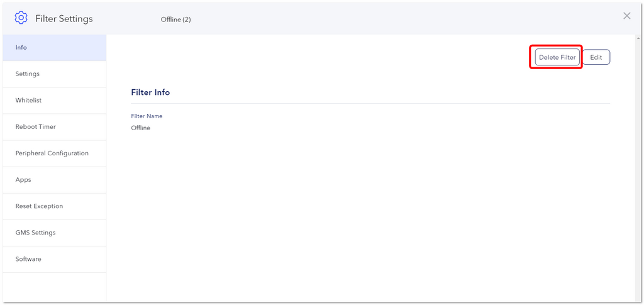Click the Filter Settings gear icon
Viewport: 644px width, 305px height.
[21, 18]
